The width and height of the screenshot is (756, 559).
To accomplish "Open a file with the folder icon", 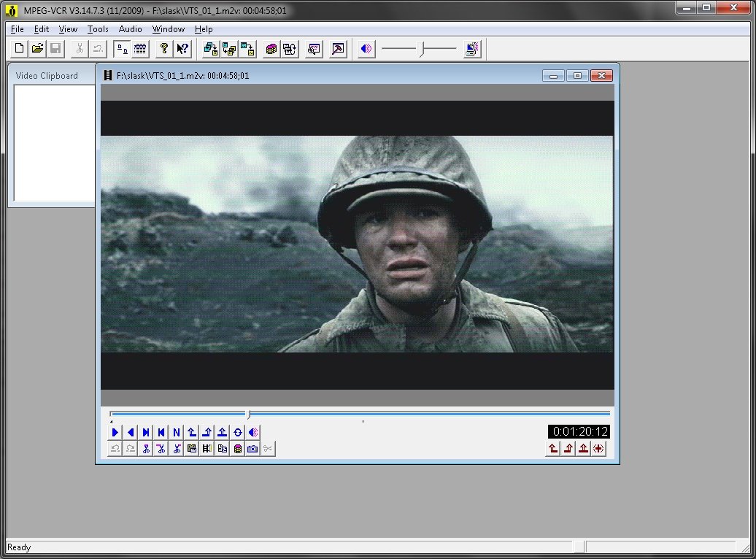I will [38, 49].
